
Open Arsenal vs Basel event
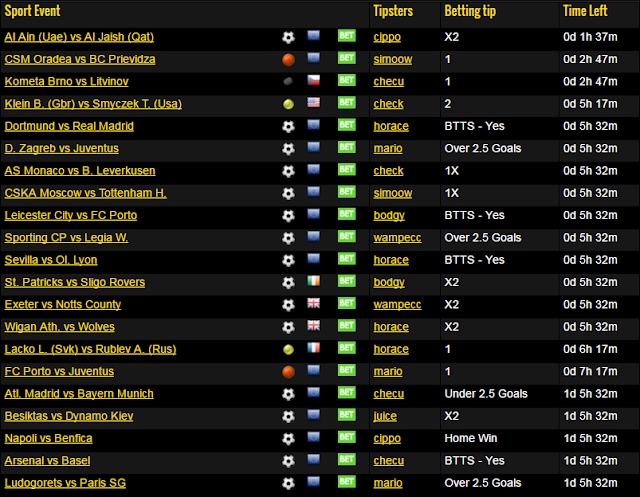[x=47, y=461]
